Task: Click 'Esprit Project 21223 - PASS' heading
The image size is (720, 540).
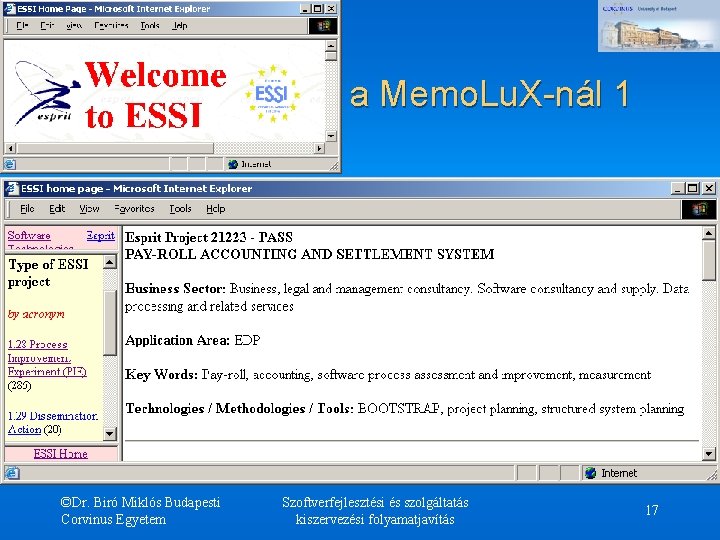Action: pos(209,237)
